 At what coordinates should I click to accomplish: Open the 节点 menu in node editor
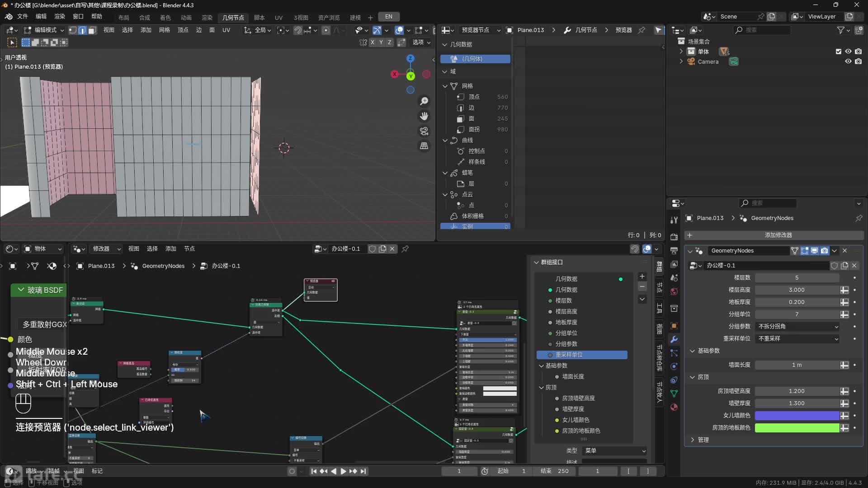coord(189,249)
